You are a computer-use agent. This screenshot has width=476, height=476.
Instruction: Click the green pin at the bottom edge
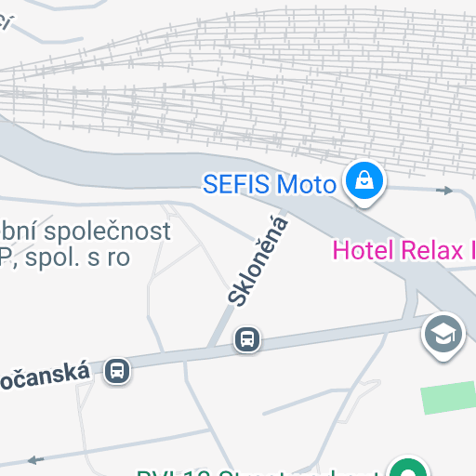coord(408,468)
